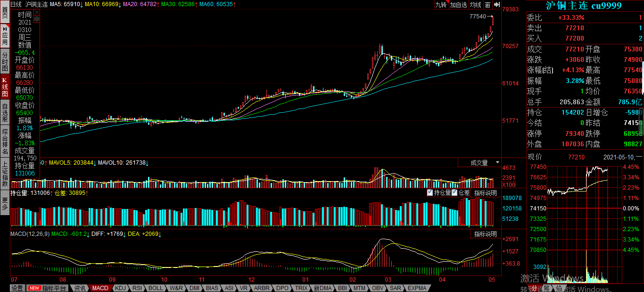The height and width of the screenshot is (292, 644).
Task: Open 上证指数 in sidebar
Action: 5,174
